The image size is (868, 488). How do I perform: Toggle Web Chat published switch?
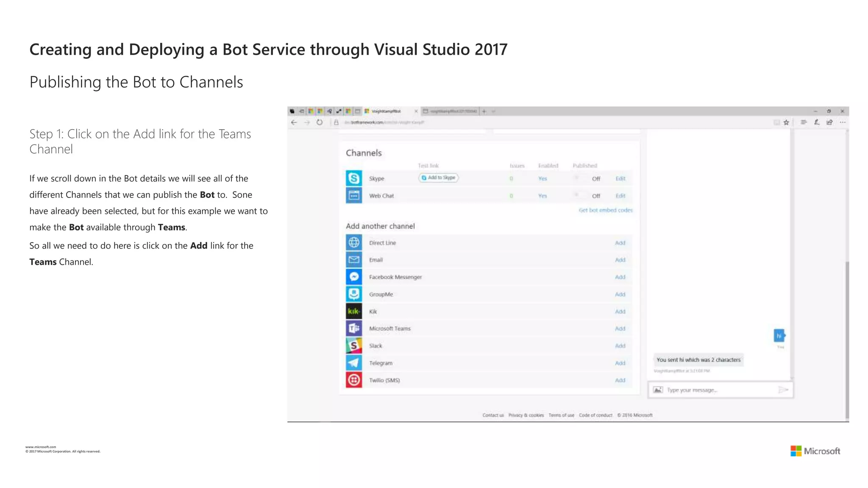pyautogui.click(x=580, y=195)
